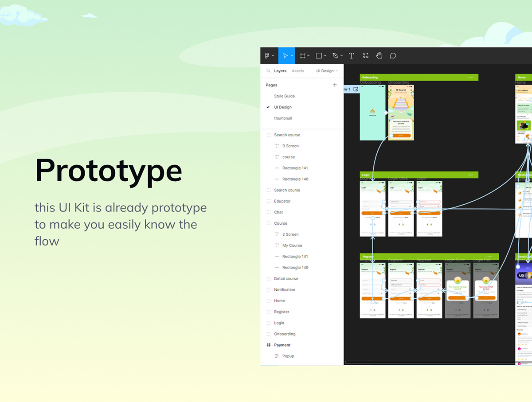Open dropdown arrow next to Rectangle tool

[x=325, y=56]
